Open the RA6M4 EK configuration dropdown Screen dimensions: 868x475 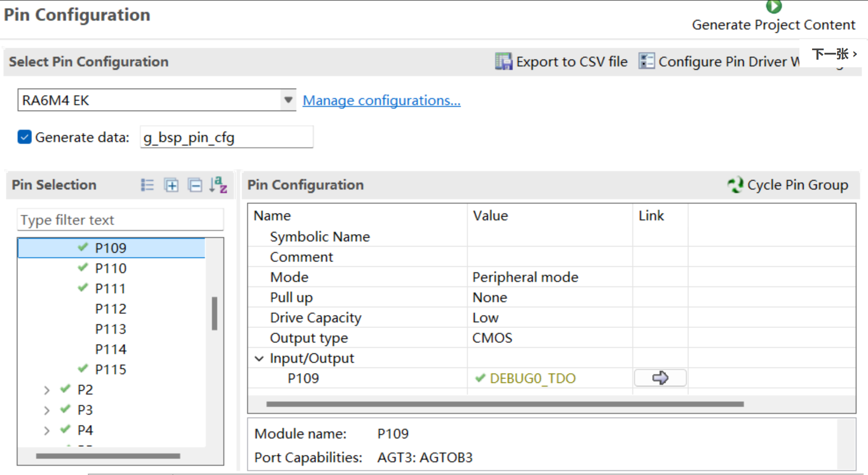[x=288, y=100]
